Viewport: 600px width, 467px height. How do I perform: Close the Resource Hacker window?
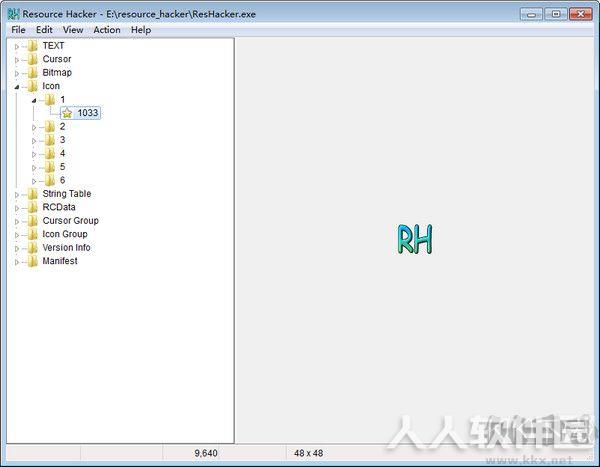pos(581,15)
